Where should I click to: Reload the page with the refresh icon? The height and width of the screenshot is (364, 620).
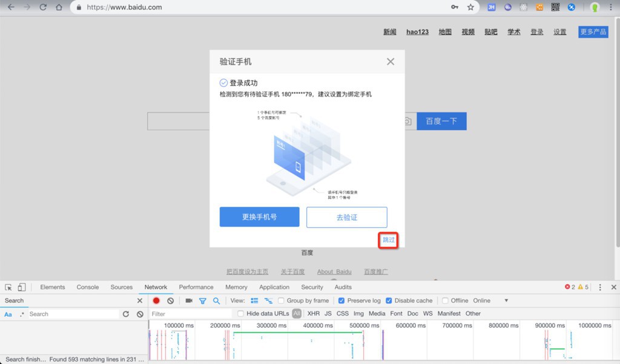(43, 7)
